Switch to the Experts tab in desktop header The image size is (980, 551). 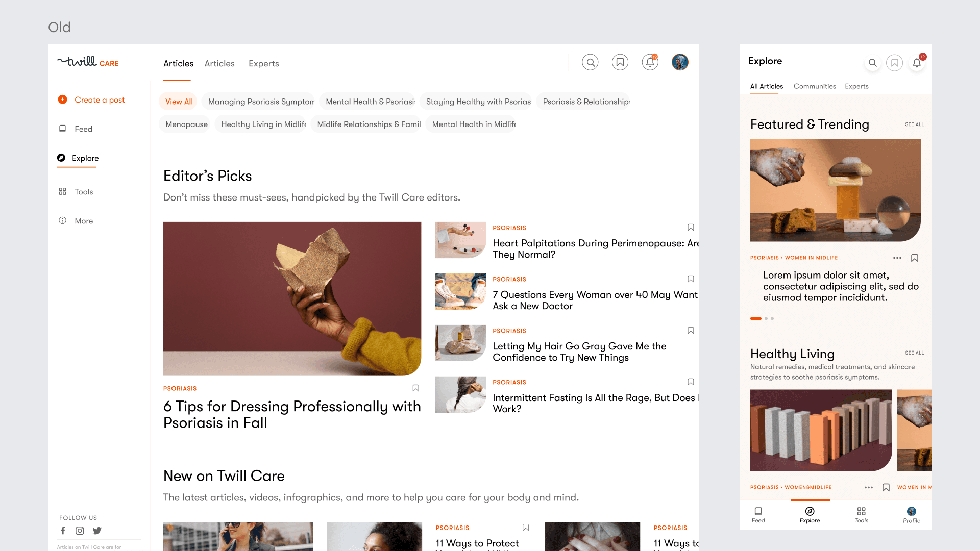(263, 63)
